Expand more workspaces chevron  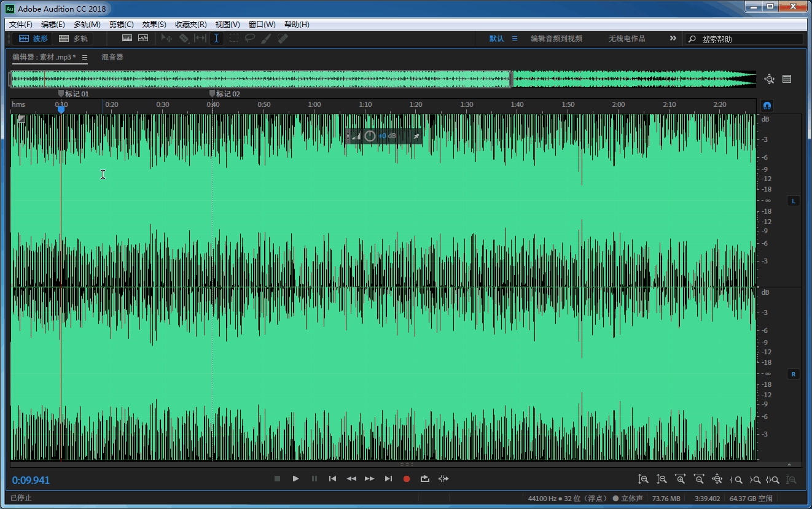pyautogui.click(x=673, y=38)
